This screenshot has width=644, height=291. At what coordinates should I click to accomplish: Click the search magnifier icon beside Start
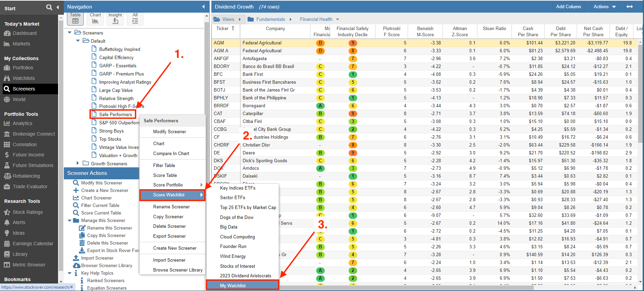pyautogui.click(x=49, y=7)
